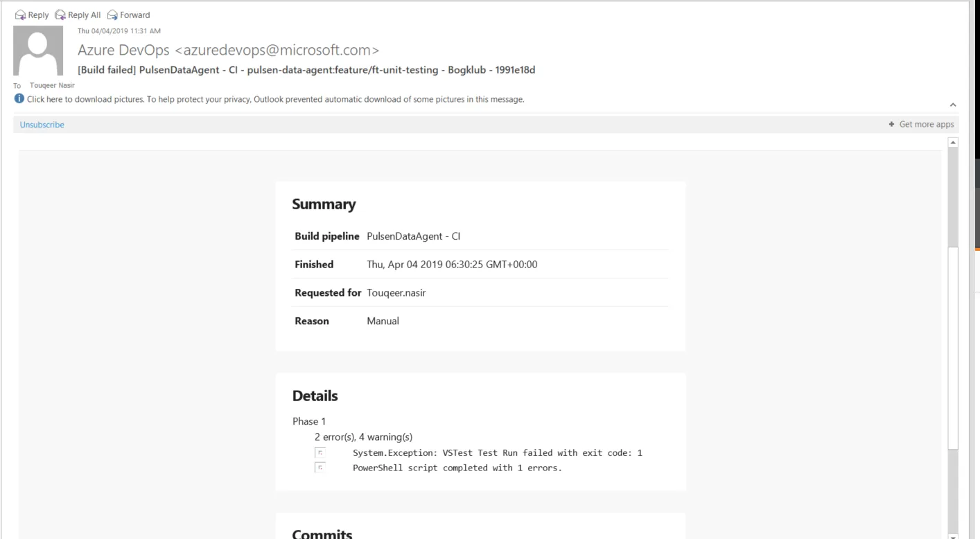
Task: Follow the Unsubscribe link
Action: coord(42,125)
